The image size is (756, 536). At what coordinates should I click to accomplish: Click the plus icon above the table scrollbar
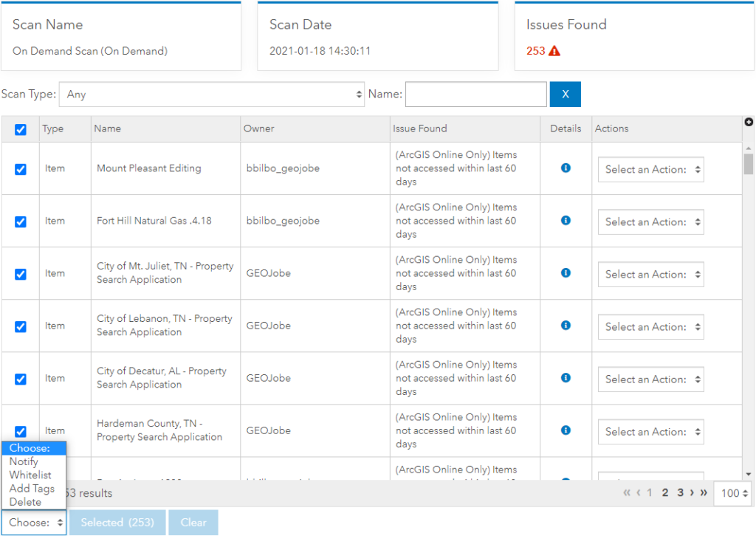pos(749,122)
